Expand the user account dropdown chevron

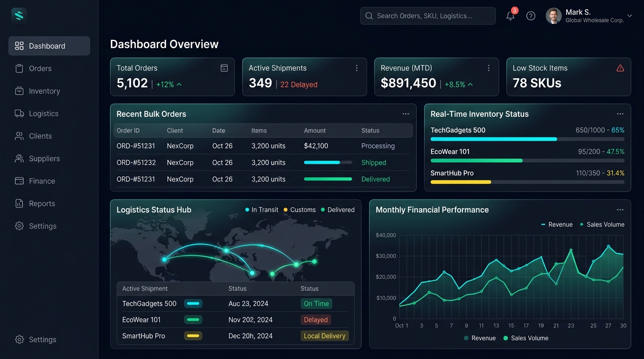coord(629,16)
